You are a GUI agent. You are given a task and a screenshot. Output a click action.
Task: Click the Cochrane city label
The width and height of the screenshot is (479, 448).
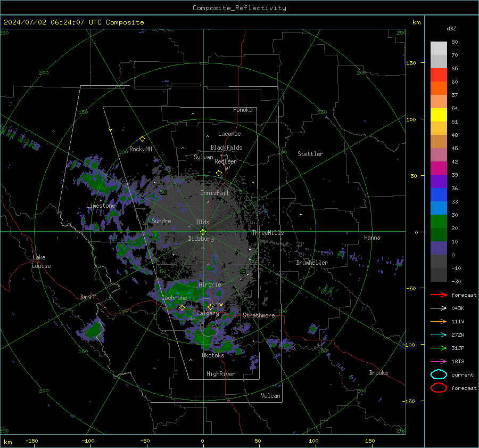click(x=174, y=298)
